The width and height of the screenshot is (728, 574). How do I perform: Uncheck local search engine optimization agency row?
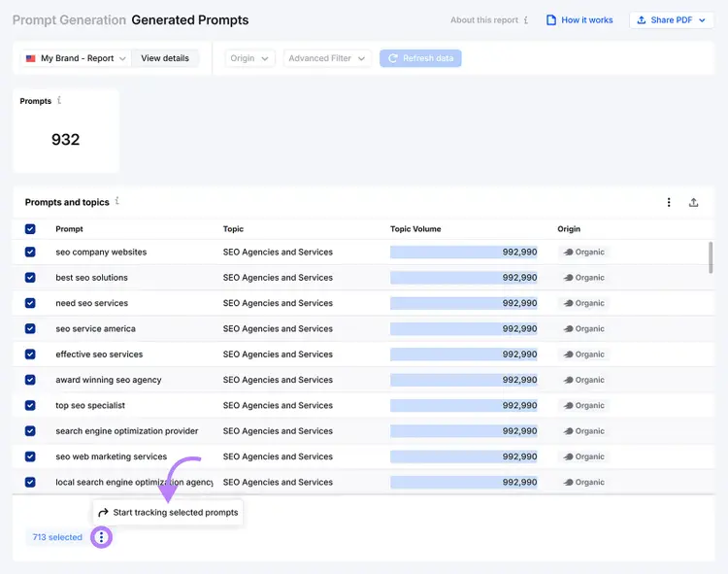pos(30,482)
